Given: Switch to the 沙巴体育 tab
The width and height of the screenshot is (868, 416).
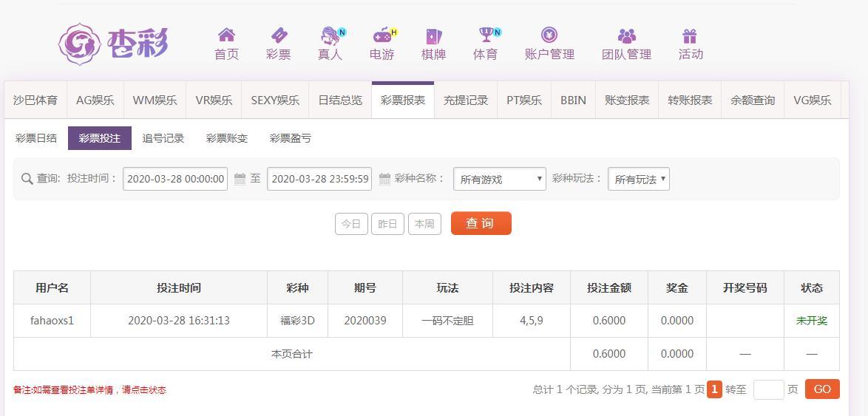Looking at the screenshot, I should click(35, 100).
